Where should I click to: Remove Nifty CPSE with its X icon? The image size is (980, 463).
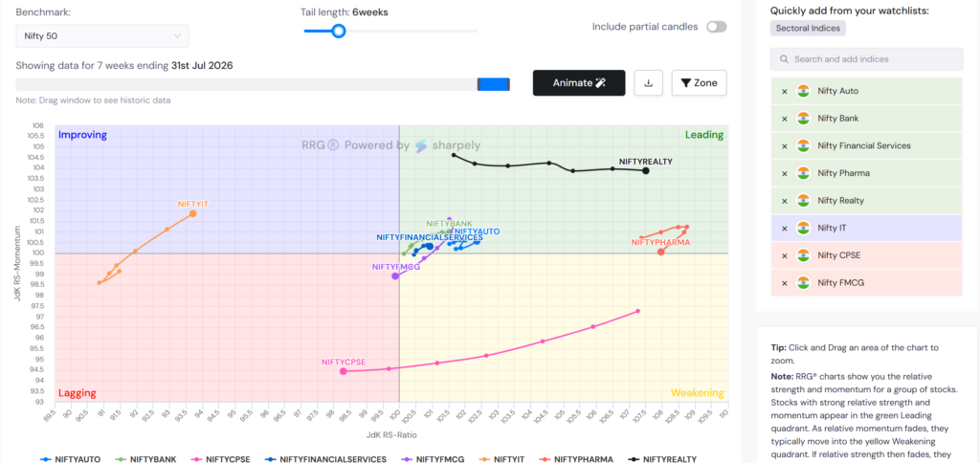tap(785, 255)
